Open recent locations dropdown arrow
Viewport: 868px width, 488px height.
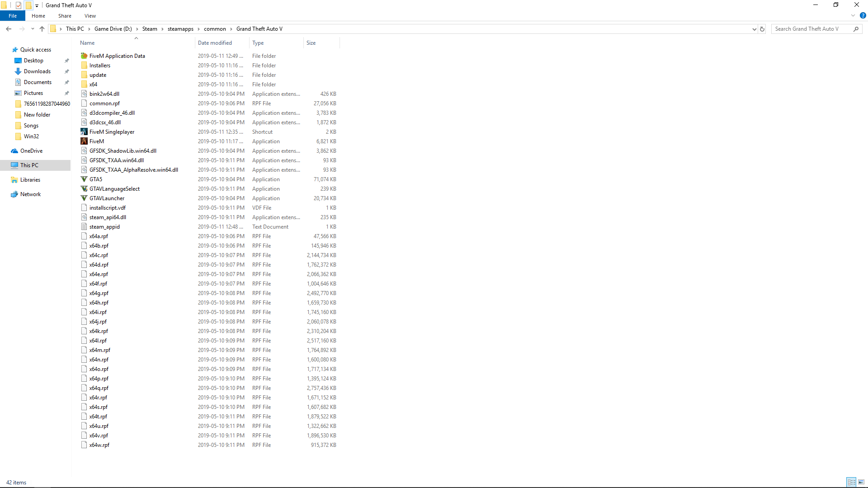click(33, 29)
